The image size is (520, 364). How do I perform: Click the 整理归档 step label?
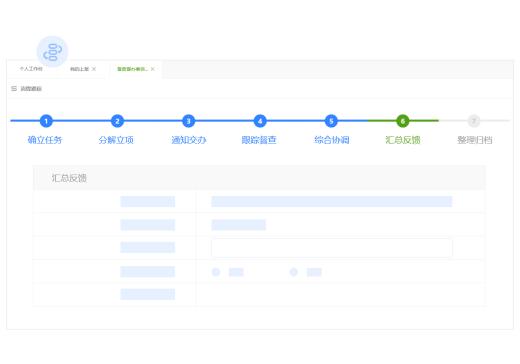475,140
